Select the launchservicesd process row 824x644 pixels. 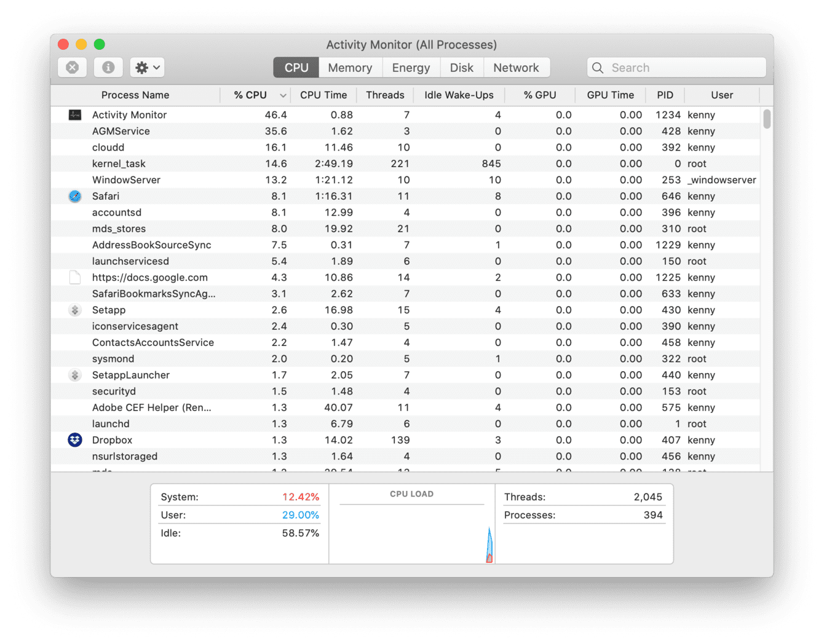[x=406, y=261]
